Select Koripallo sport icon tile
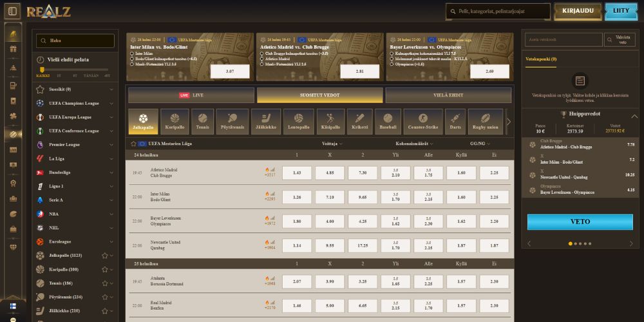644x322 pixels. pos(175,122)
